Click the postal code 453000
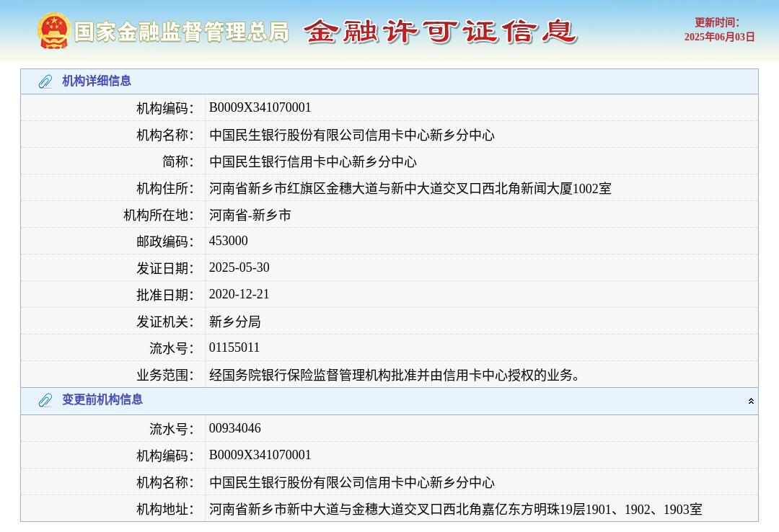Screen dimensions: 779x532 229,241
